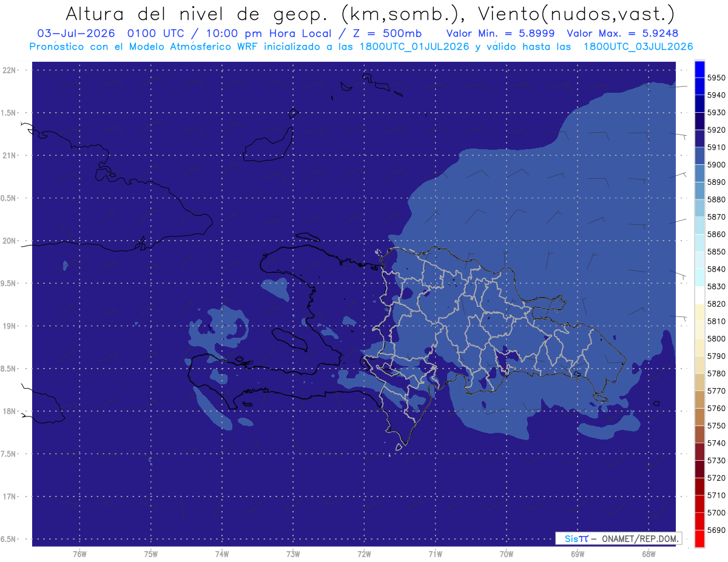728x562 pixels.
Task: Click the 71W longitude tick label
Action: tap(435, 554)
